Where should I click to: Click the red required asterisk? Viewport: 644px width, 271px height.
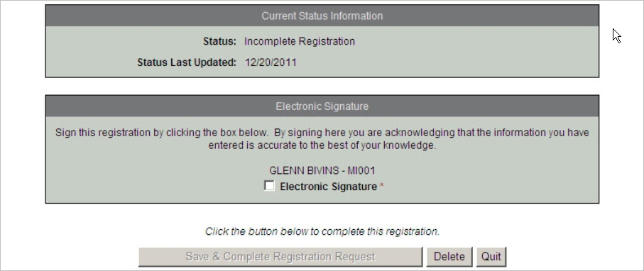[381, 187]
